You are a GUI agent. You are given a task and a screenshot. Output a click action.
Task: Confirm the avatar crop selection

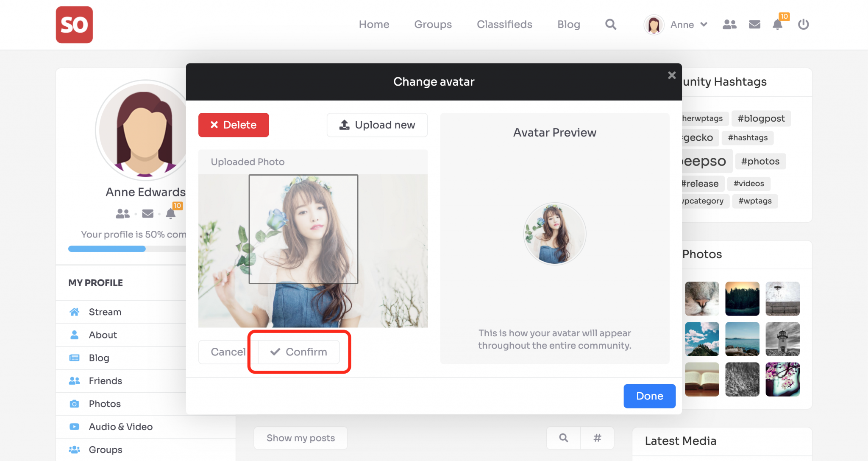(298, 352)
